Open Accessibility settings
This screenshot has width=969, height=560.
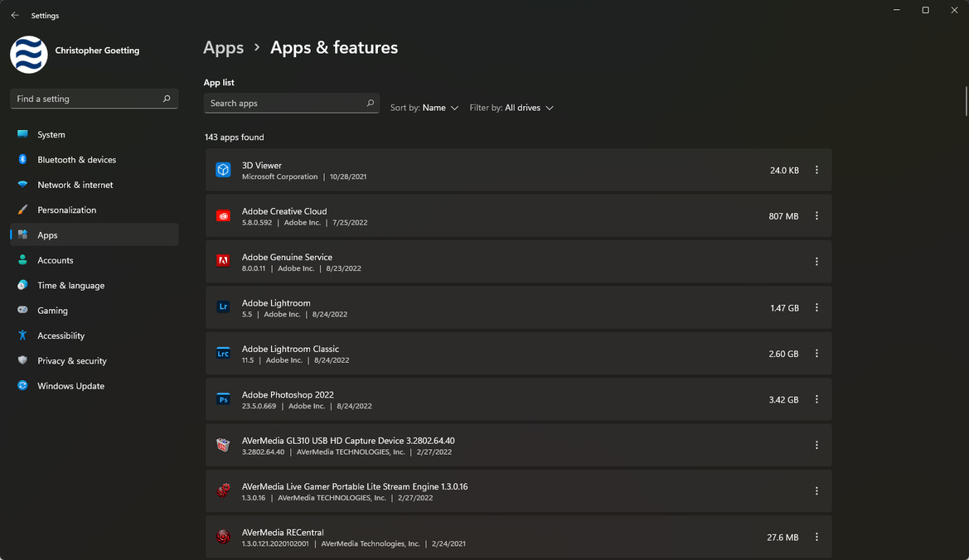[94, 336]
